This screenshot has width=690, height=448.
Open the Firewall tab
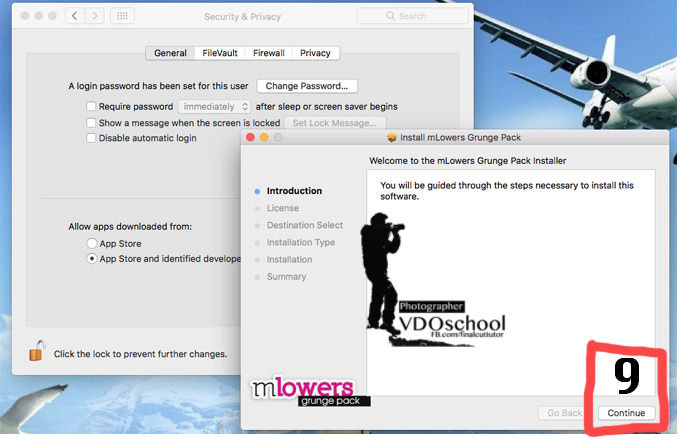(269, 53)
